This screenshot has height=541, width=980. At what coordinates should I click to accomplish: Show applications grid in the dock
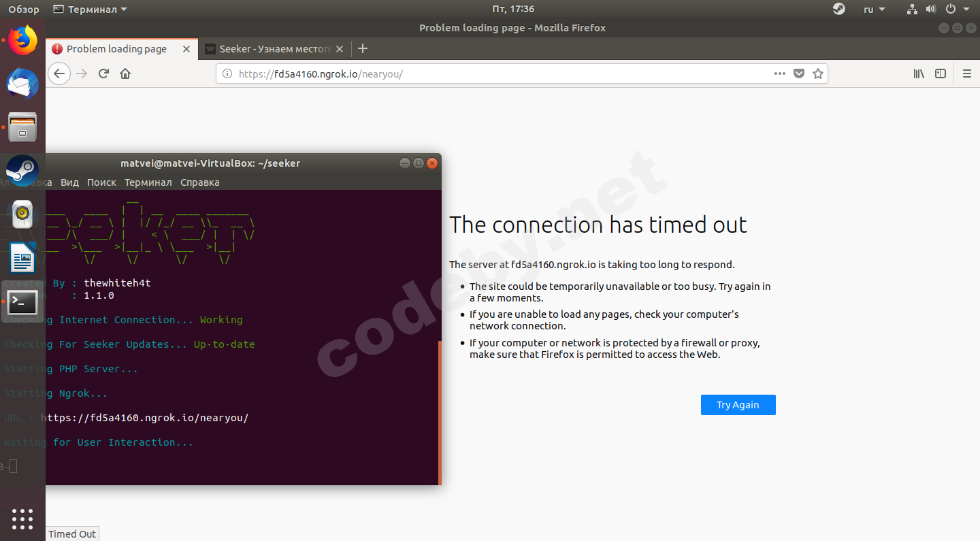click(x=22, y=519)
